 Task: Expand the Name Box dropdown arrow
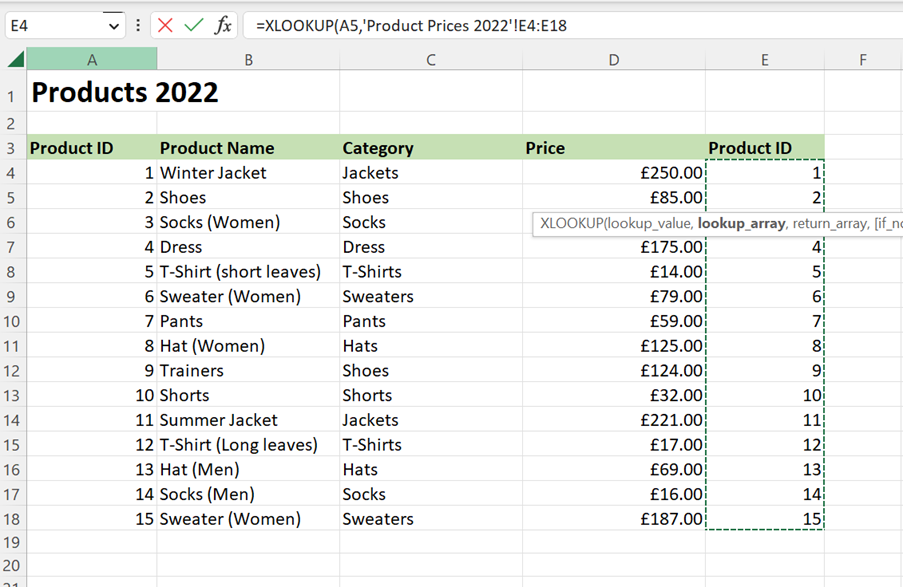tap(112, 25)
